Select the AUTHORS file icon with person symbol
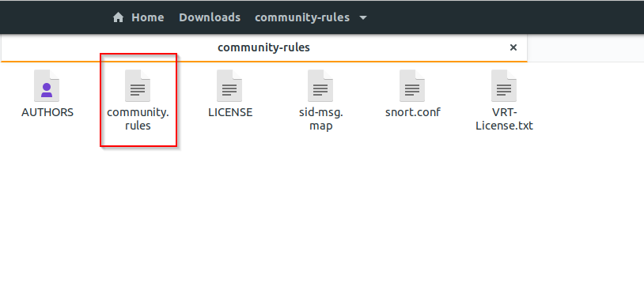644x301 pixels. point(47,85)
